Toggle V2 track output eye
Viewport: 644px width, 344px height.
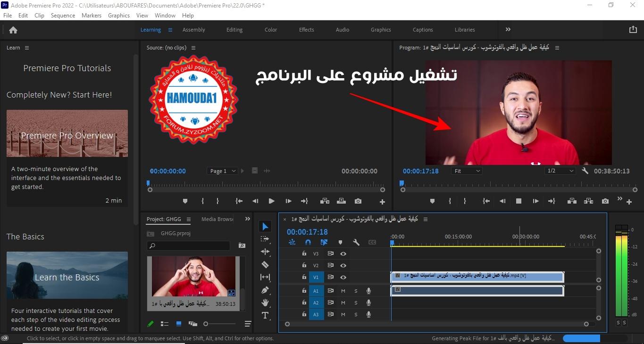[x=343, y=266]
